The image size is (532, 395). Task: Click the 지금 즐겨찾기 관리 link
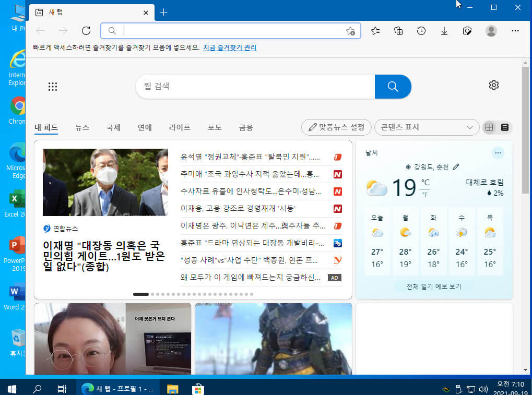[230, 48]
